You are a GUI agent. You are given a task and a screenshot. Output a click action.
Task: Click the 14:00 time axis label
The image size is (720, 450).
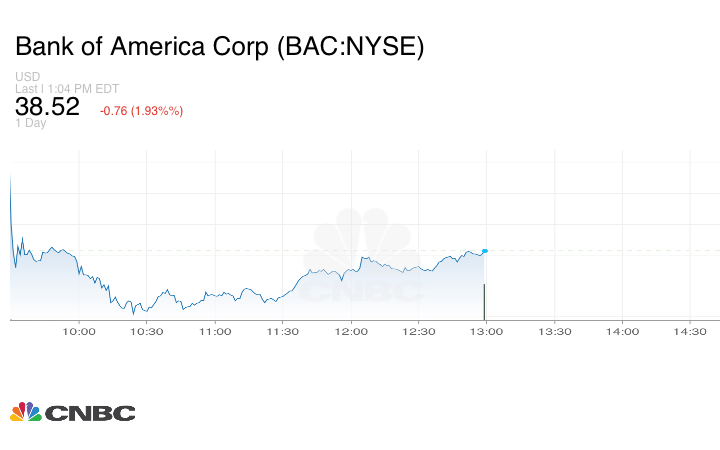623,332
